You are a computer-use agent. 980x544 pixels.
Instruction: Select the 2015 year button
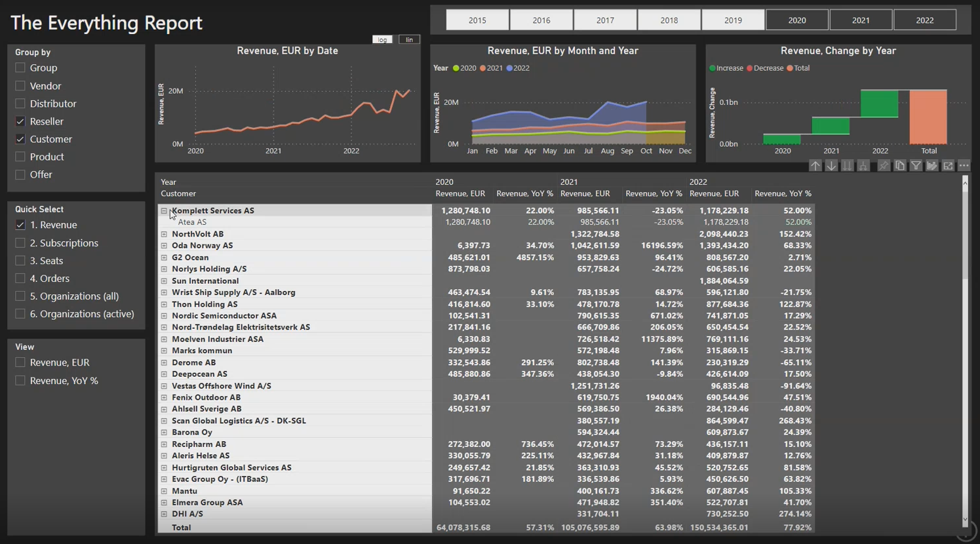pyautogui.click(x=477, y=20)
